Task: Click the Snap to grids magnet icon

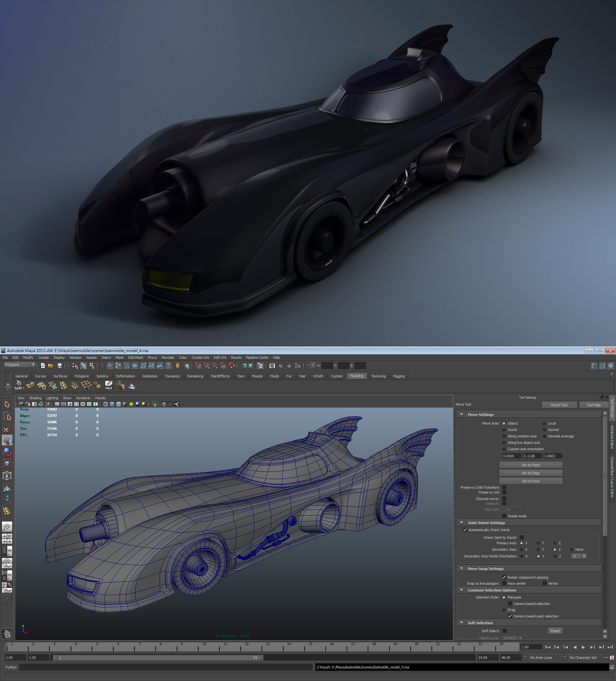Action: pos(199,366)
